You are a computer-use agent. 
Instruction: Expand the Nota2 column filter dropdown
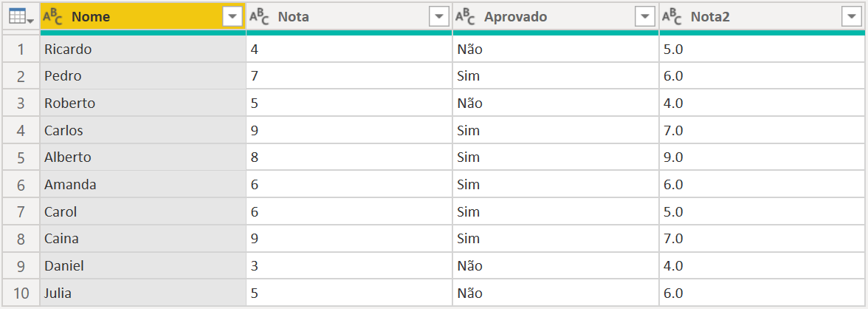click(851, 17)
